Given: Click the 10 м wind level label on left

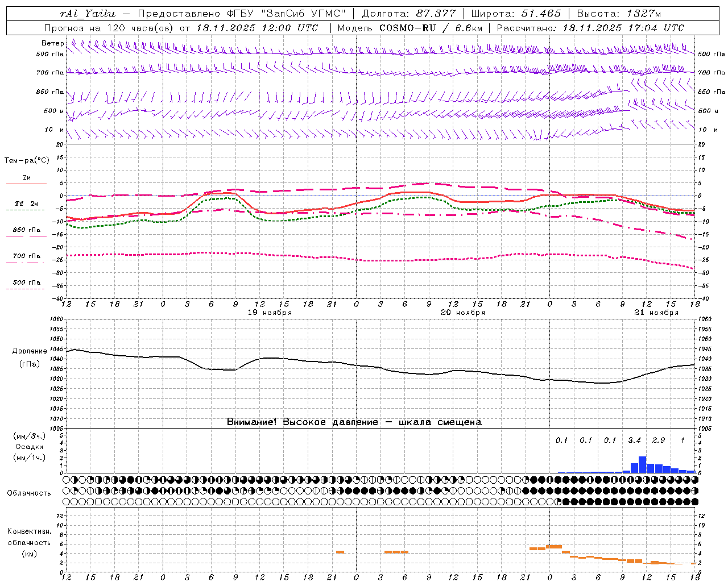Looking at the screenshot, I should point(55,130).
